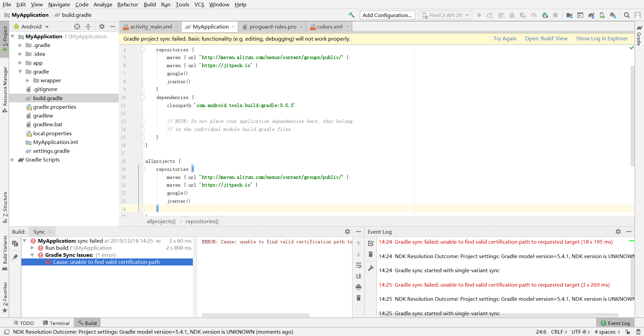Expand the .idea folder
The width and height of the screenshot is (644, 336).
point(20,54)
